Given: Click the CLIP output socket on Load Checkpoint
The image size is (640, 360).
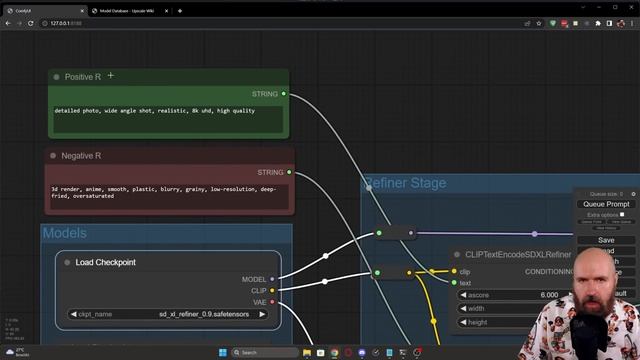Looking at the screenshot, I should 272,291.
